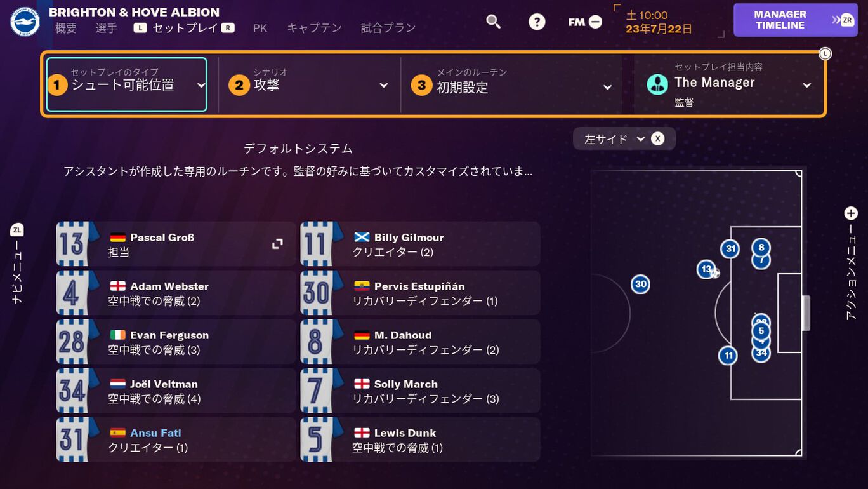Click player marker 31 on pitch
The width and height of the screenshot is (868, 489).
tap(730, 249)
